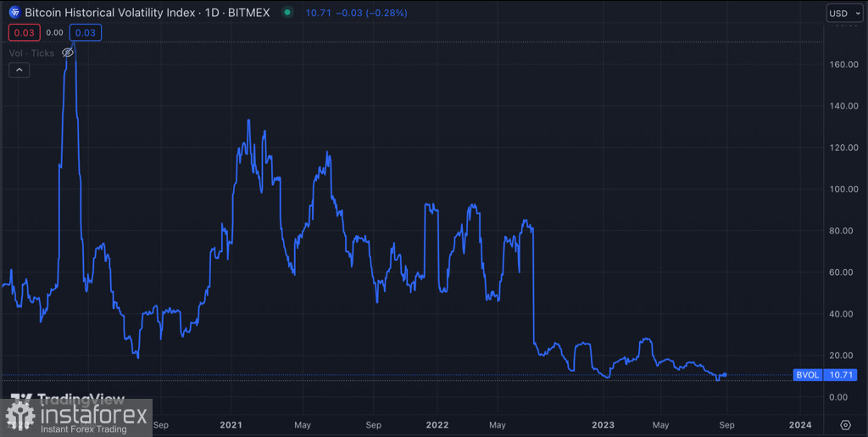Collapse the indicator legend with chevron button
Viewport: 868px width, 437px height.
(19, 70)
